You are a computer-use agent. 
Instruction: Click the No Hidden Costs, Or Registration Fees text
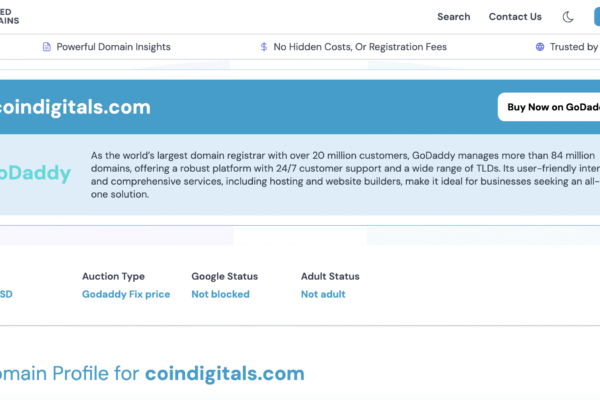click(x=360, y=47)
